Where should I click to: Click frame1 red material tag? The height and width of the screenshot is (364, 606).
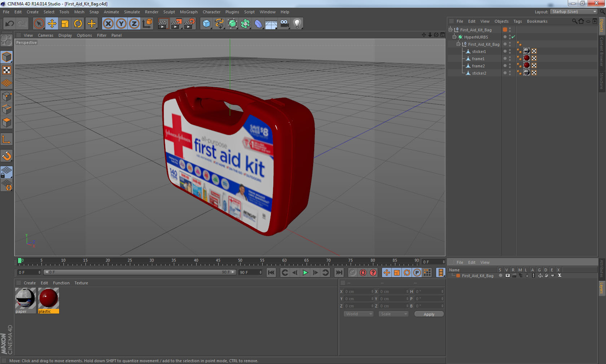click(527, 58)
